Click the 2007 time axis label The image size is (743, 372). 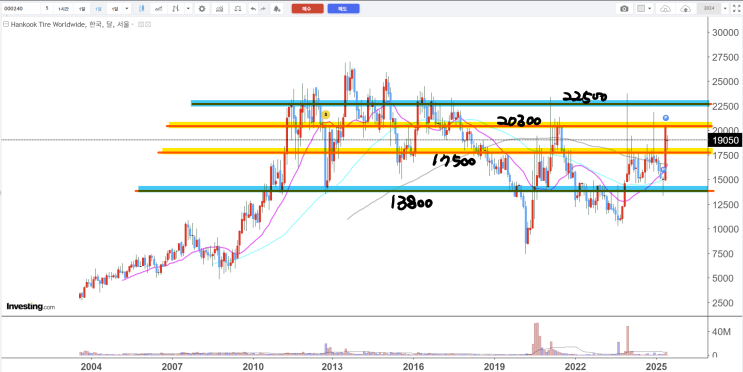(172, 367)
